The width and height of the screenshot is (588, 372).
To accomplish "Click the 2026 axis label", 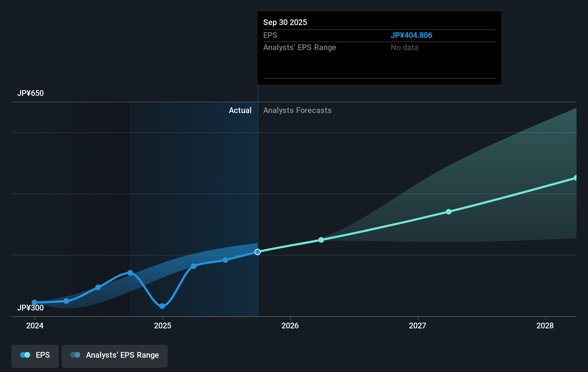I will 291,326.
